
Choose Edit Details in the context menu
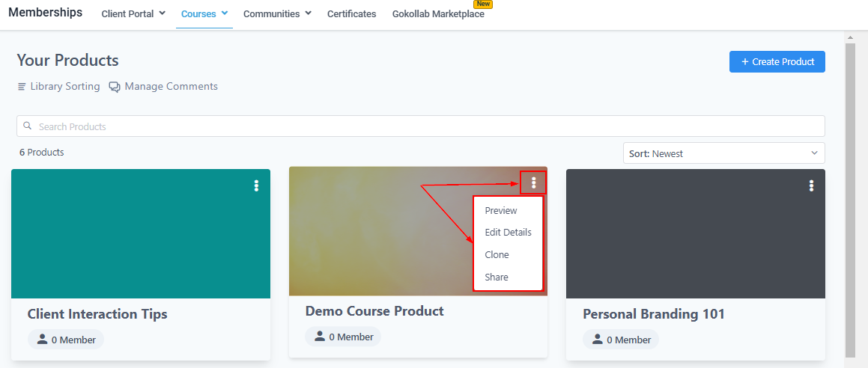(x=508, y=233)
